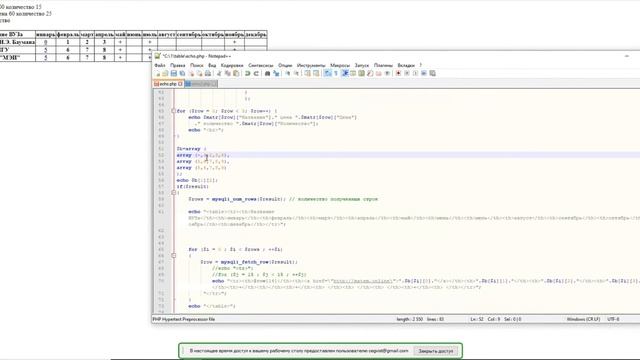Click Windows (CR LF) in the status bar
This screenshot has height=360, width=640.
pos(583,319)
